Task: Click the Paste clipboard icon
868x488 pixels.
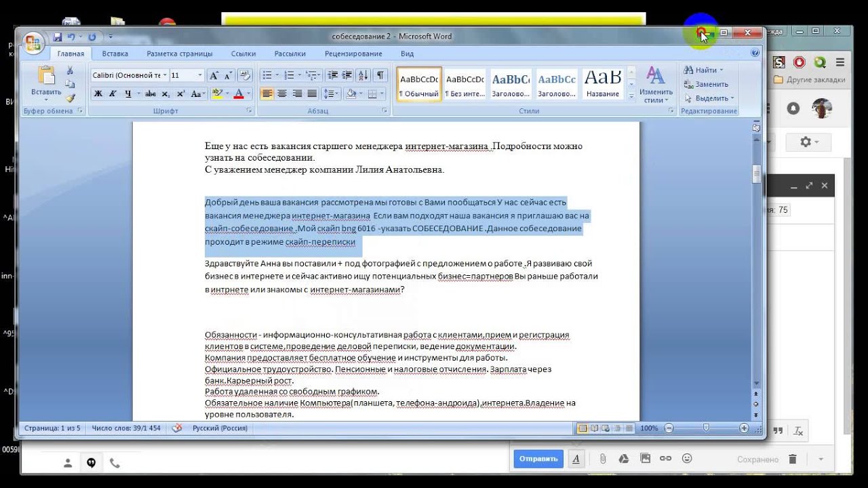Action: (x=46, y=76)
